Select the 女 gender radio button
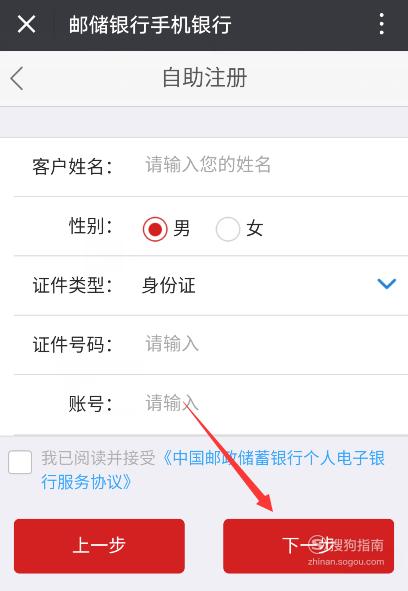Image resolution: width=408 pixels, height=591 pixels. [x=228, y=229]
